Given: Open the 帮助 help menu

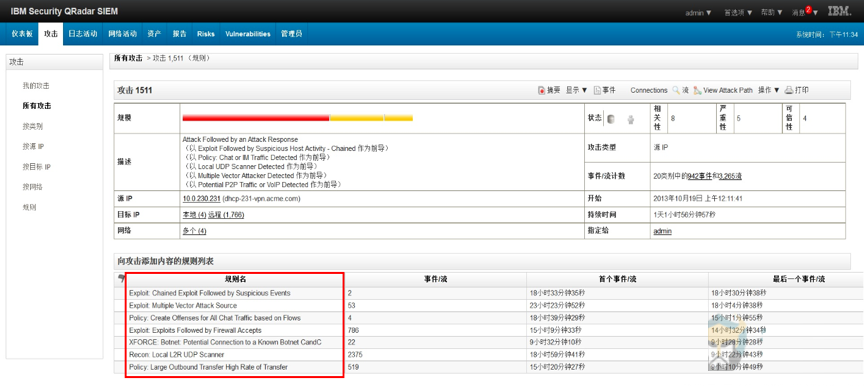Looking at the screenshot, I should 772,13.
